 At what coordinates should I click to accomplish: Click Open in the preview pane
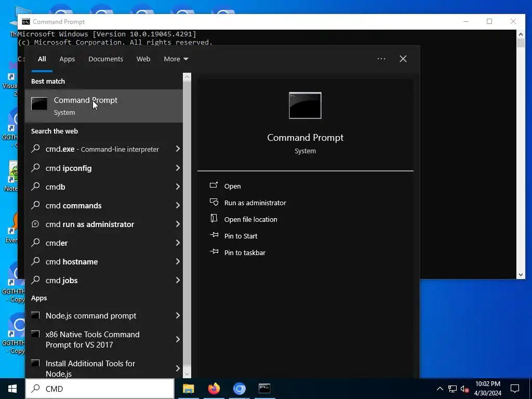(232, 187)
